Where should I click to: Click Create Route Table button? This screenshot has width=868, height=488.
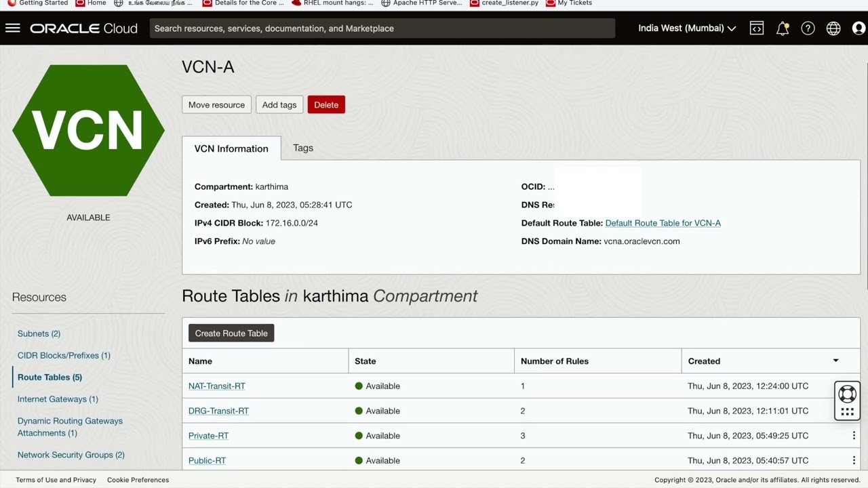[231, 333]
